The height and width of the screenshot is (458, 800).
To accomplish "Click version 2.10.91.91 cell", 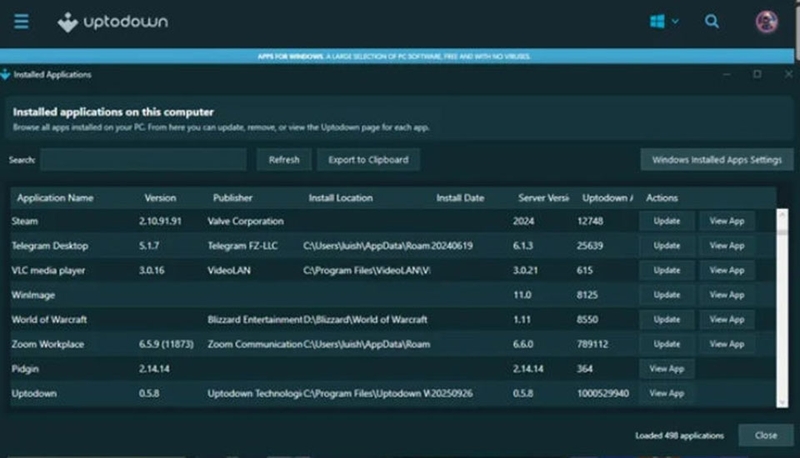I will (160, 221).
